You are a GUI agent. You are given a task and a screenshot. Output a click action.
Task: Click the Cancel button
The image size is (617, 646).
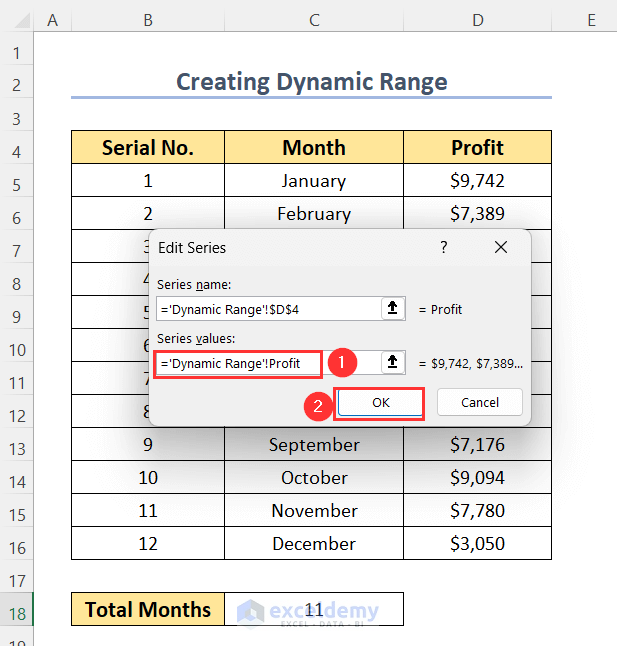tap(480, 402)
